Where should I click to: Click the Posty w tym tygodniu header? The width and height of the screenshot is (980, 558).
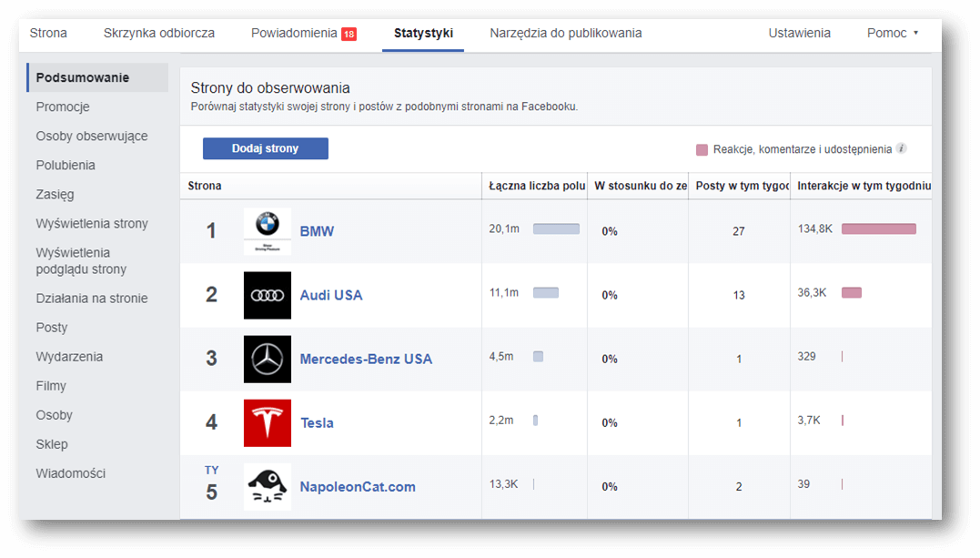tap(742, 186)
